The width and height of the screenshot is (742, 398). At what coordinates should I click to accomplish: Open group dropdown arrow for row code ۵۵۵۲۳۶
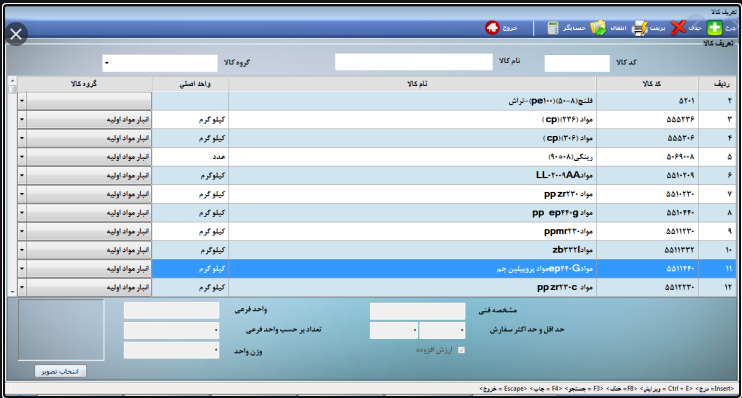point(22,120)
